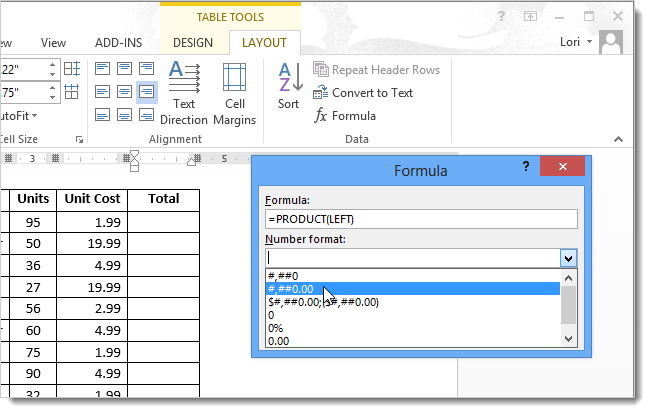The image size is (650, 413).
Task: Click the Formula text input field
Action: pos(420,219)
